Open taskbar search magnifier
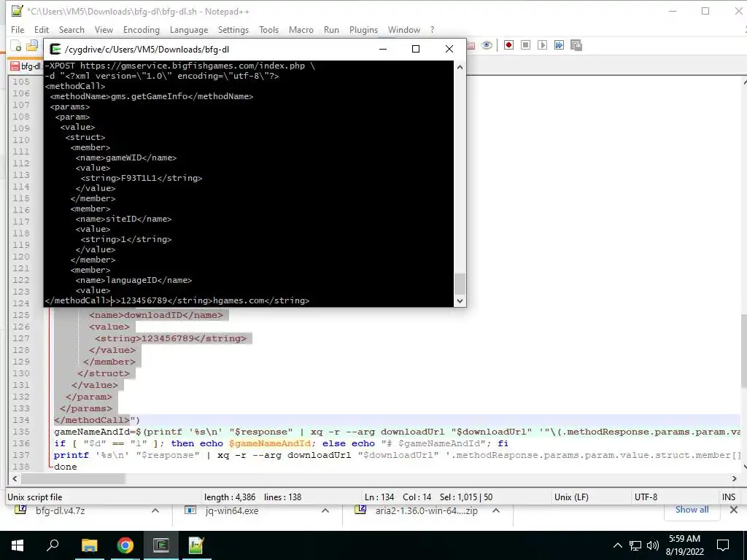 coord(53,545)
